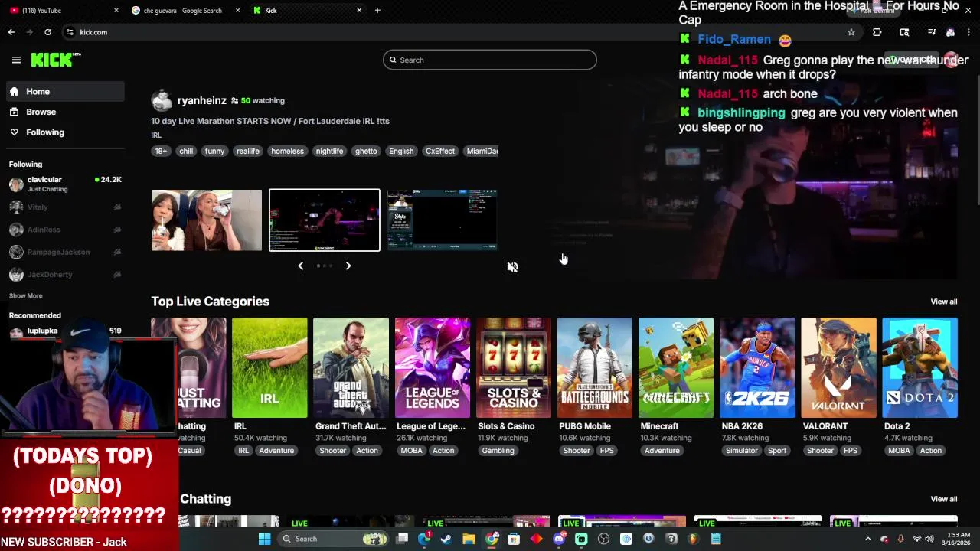Image resolution: width=980 pixels, height=551 pixels.
Task: Select the English tag
Action: 401,151
